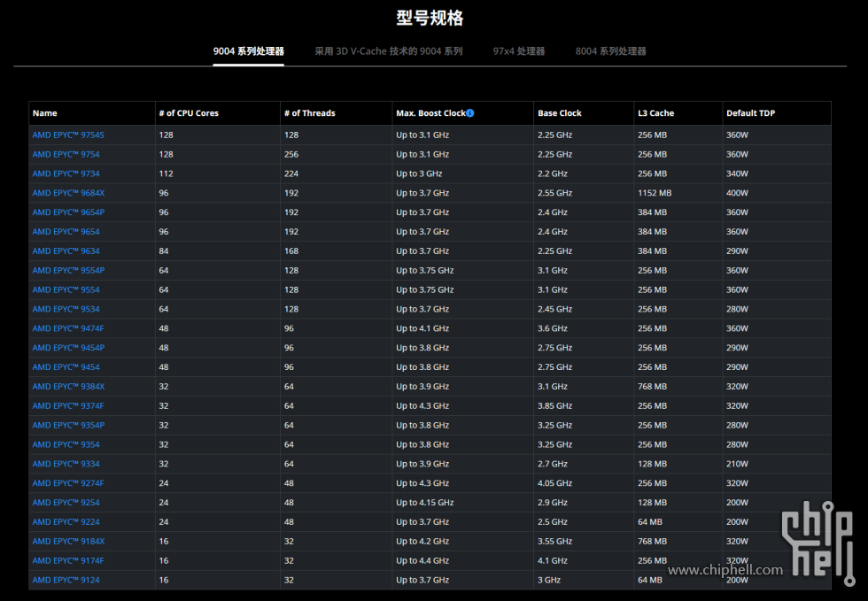This screenshot has width=868, height=601.
Task: Click the Name column header
Action: pos(45,113)
